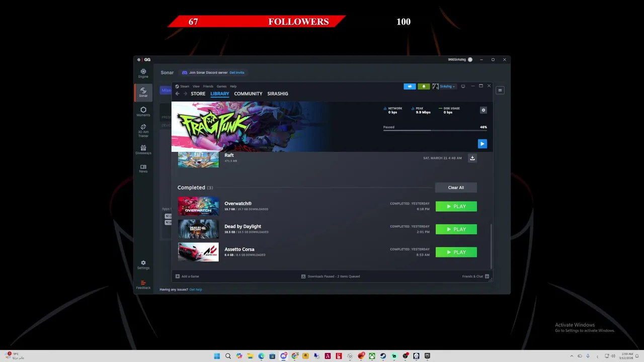Open 3D Aim Trainer in GG sidebar
The width and height of the screenshot is (644, 362).
pos(143,131)
